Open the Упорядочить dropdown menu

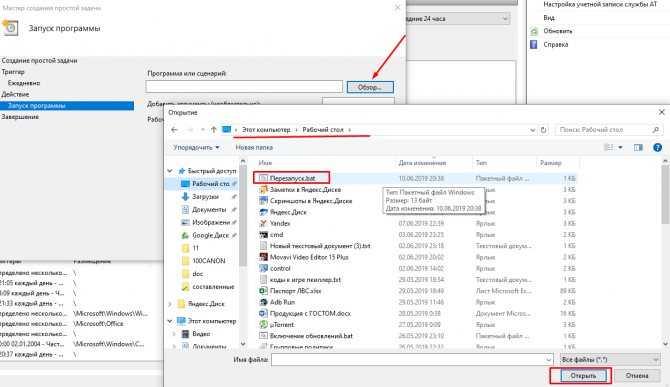point(196,147)
